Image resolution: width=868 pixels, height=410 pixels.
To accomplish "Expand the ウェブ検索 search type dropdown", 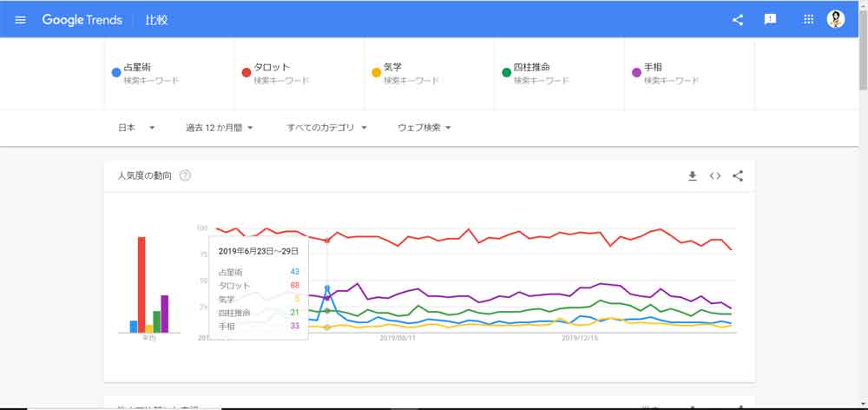I will 424,128.
